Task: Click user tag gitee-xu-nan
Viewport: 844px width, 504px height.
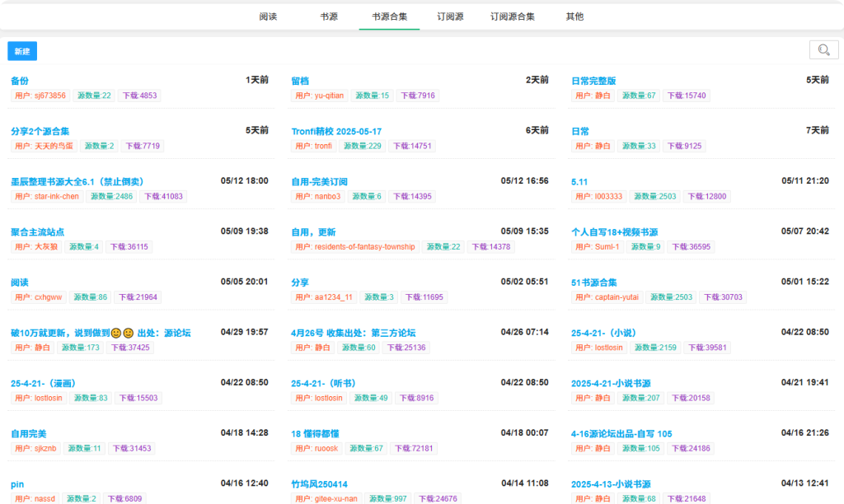Action: [326, 498]
